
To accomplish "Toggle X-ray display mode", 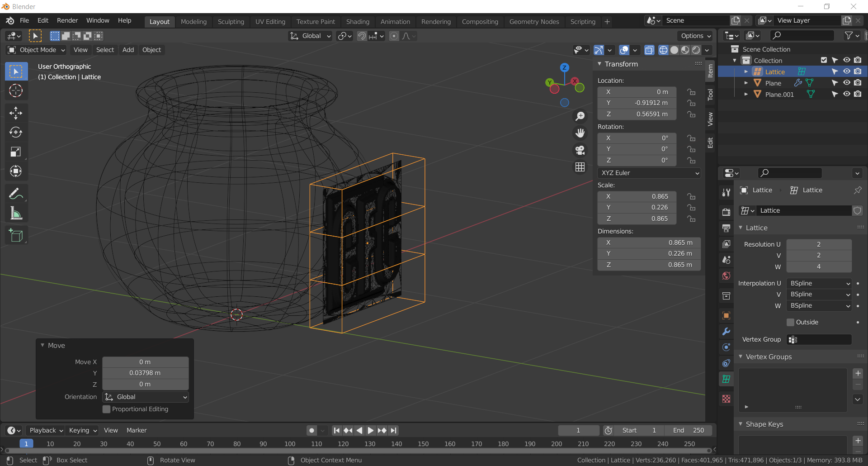I will pos(649,50).
